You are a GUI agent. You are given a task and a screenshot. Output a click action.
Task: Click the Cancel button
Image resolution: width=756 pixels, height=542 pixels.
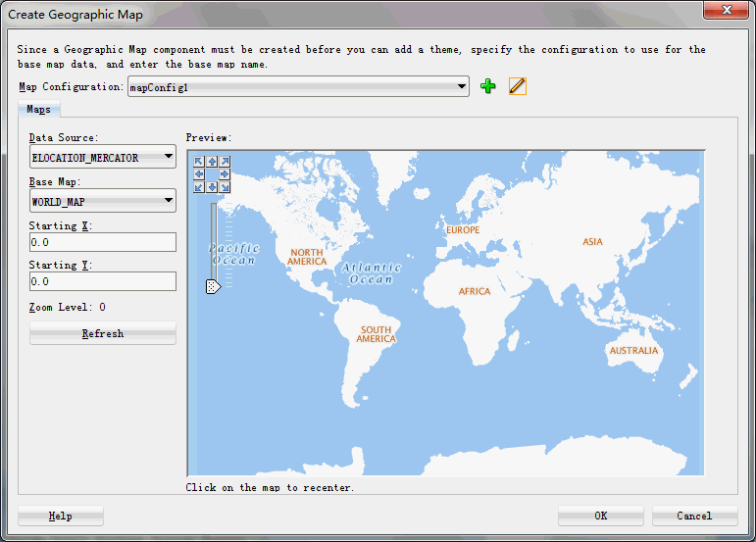694,516
